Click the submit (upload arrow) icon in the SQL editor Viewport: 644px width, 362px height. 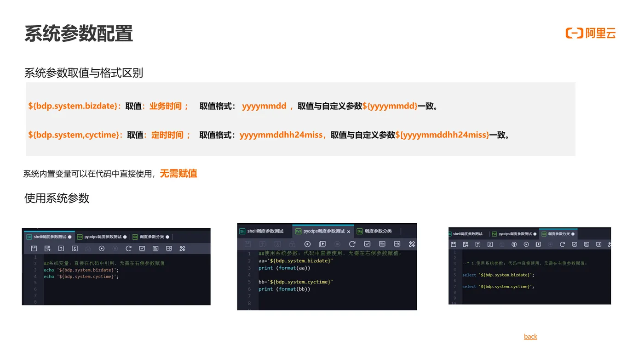pyautogui.click(x=478, y=244)
